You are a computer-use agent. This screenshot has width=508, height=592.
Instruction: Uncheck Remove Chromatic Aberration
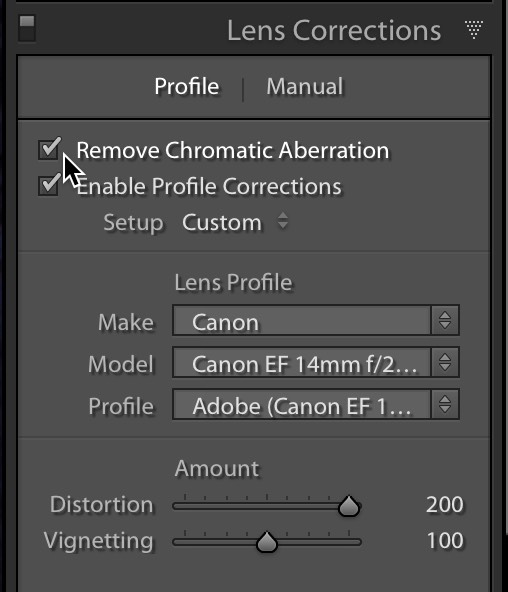[49, 149]
